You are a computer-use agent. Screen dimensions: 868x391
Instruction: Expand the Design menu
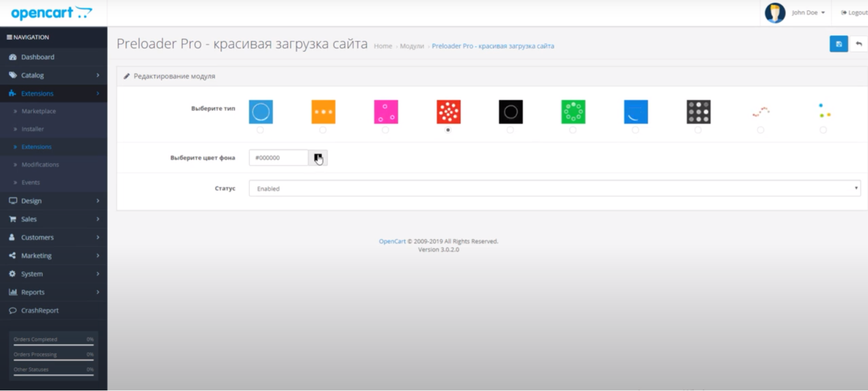point(54,201)
